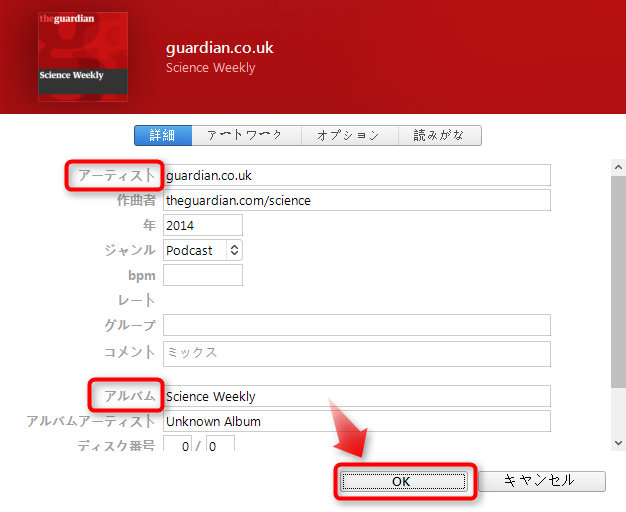
Task: Click the 年 field showing 2014
Action: point(202,225)
